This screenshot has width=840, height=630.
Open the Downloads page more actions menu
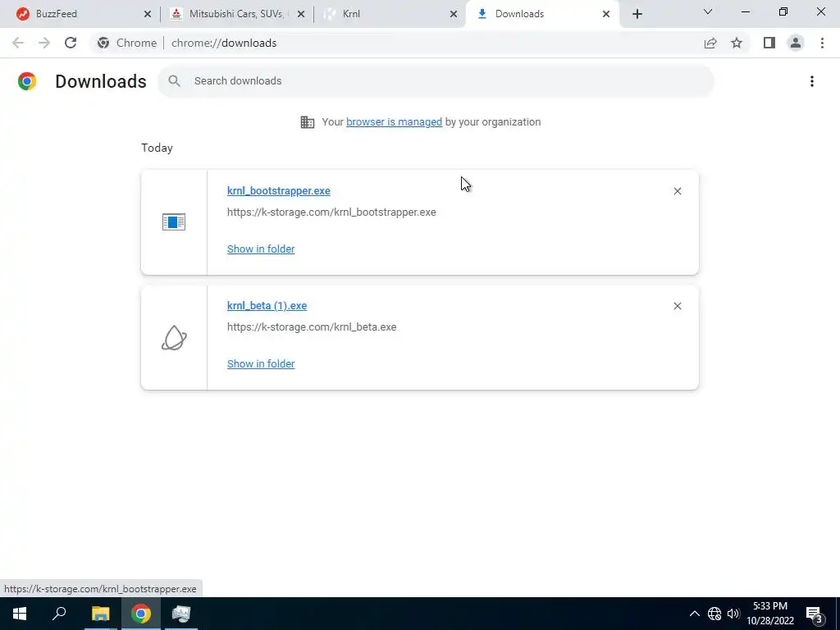click(811, 81)
